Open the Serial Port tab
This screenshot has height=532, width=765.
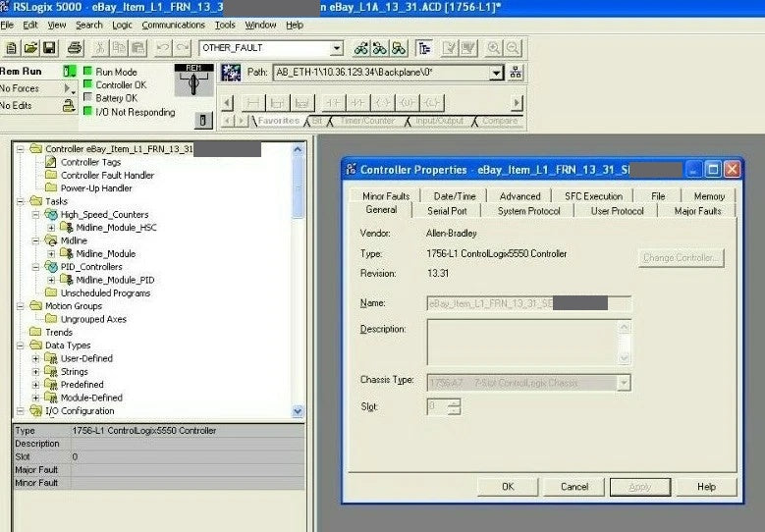click(x=447, y=211)
